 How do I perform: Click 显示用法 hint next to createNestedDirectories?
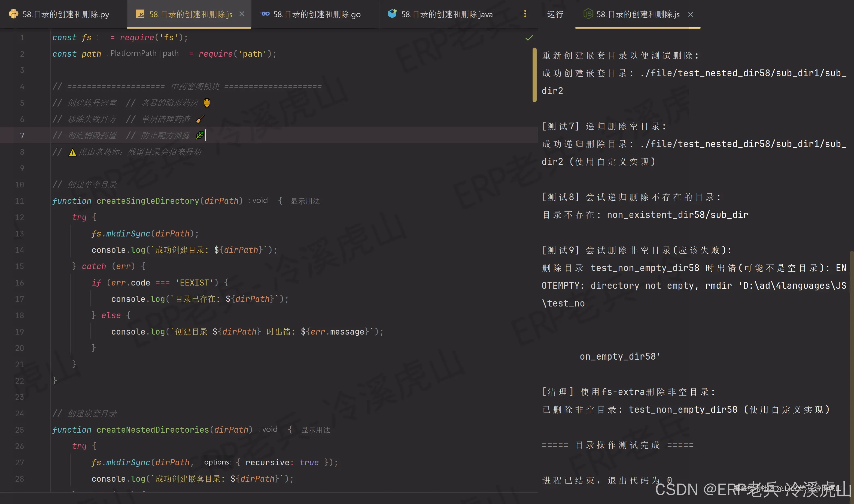point(315,430)
